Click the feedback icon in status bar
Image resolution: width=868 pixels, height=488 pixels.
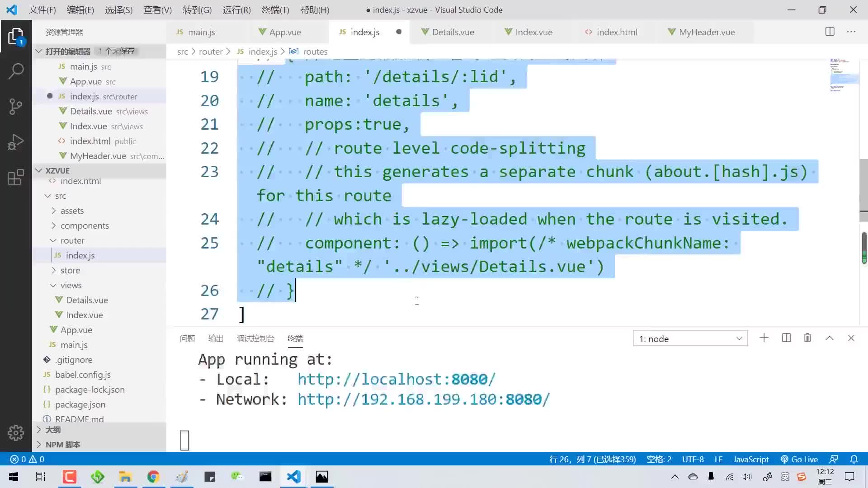(834, 459)
